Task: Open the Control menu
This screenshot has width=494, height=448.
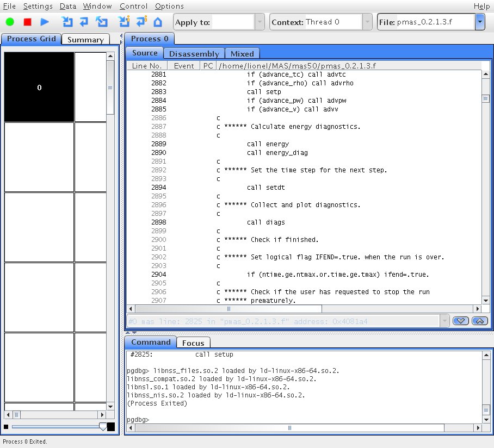Action: tap(133, 6)
